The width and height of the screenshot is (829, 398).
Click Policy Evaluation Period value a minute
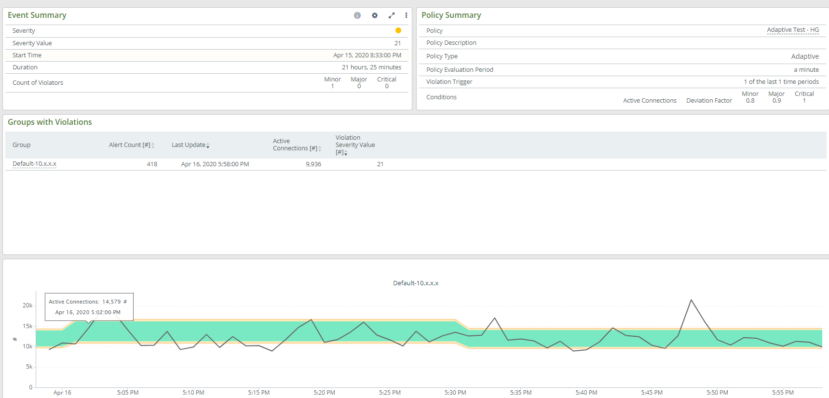pos(806,69)
